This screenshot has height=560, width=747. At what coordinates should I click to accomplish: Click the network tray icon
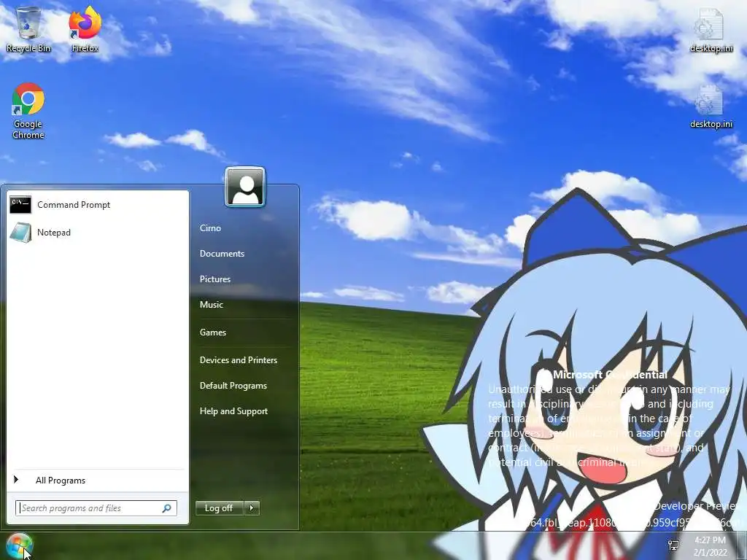(673, 545)
